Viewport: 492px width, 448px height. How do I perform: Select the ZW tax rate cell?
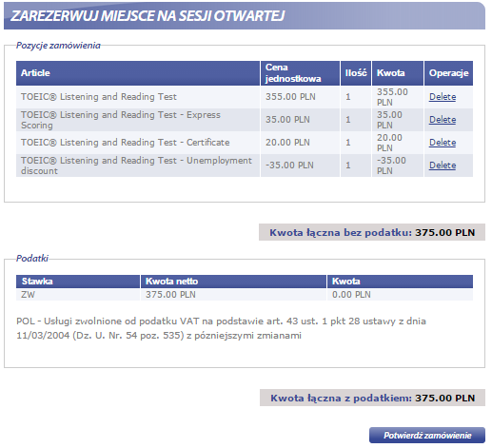click(x=78, y=295)
